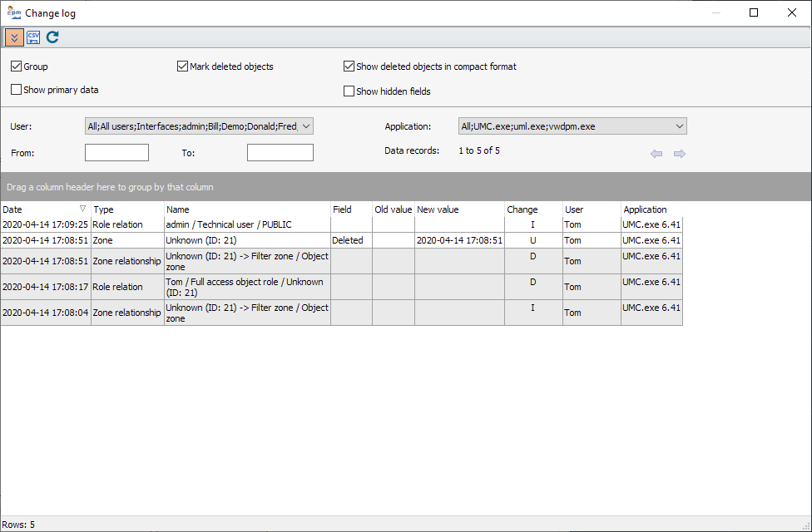
Task: Export the change log to CSV
Action: [33, 37]
